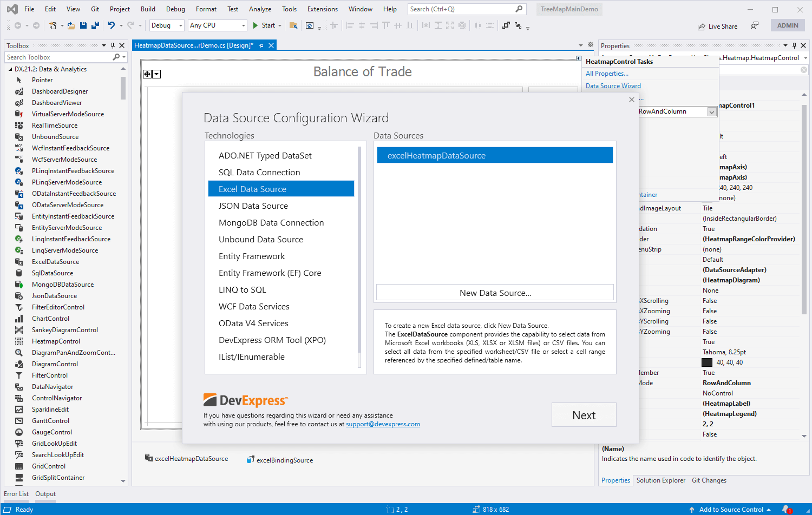Open the Extensions menu
Viewport: 812px width, 515px height.
tap(322, 9)
